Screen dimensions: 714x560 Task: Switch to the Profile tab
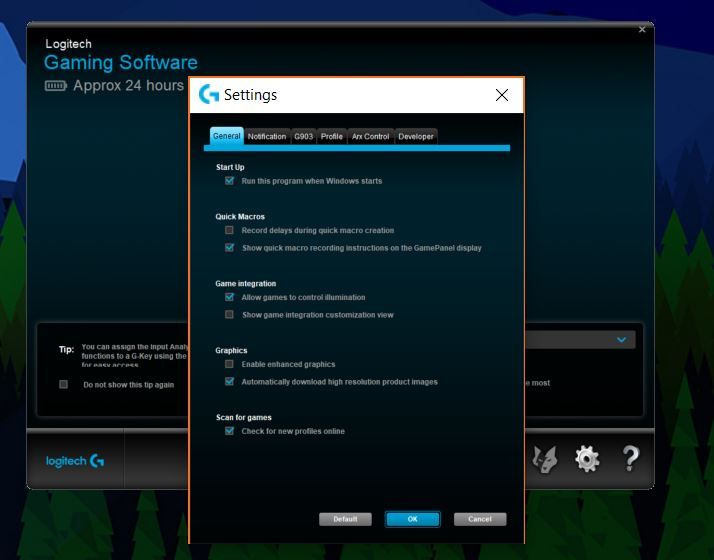coord(332,137)
